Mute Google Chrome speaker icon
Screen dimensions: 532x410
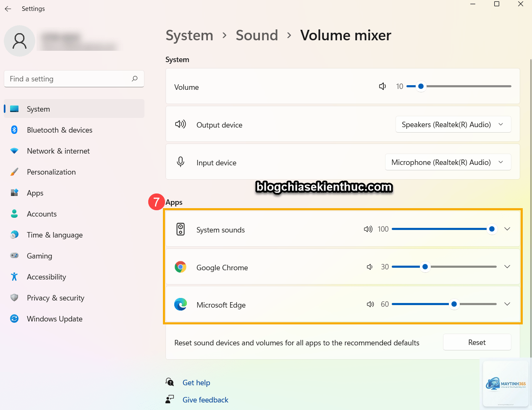[x=370, y=267]
